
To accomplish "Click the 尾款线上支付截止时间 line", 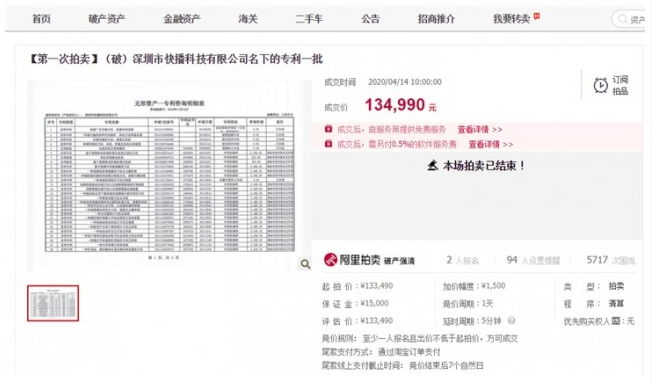I will click(403, 366).
